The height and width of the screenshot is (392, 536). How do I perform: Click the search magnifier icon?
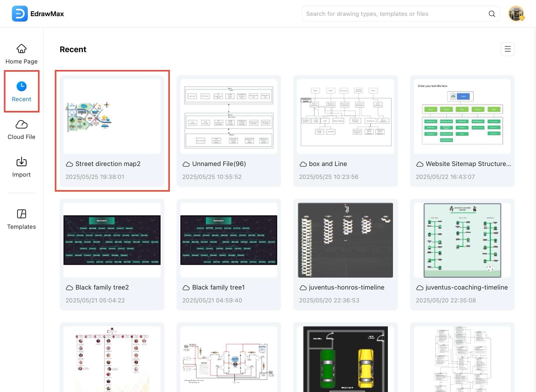pyautogui.click(x=492, y=14)
